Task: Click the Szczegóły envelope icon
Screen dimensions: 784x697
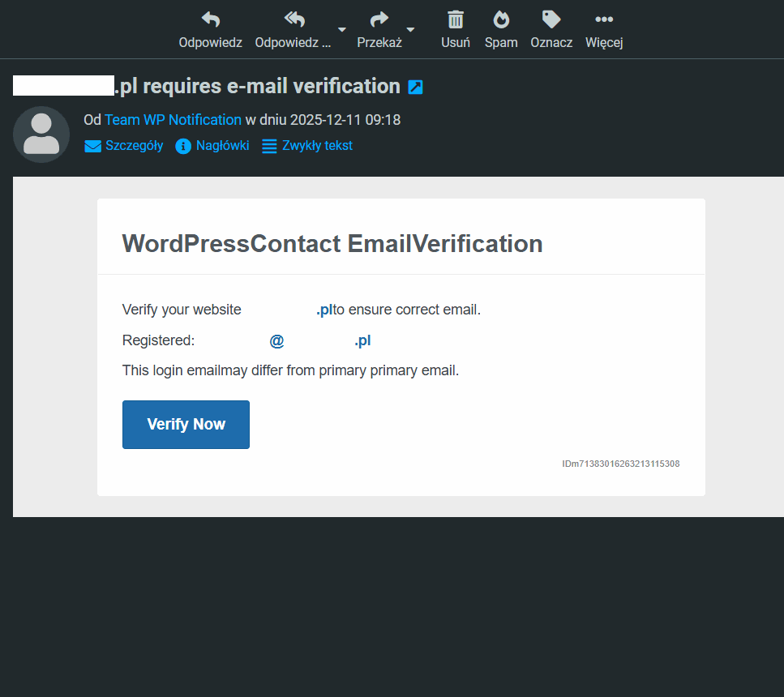Action: click(92, 146)
